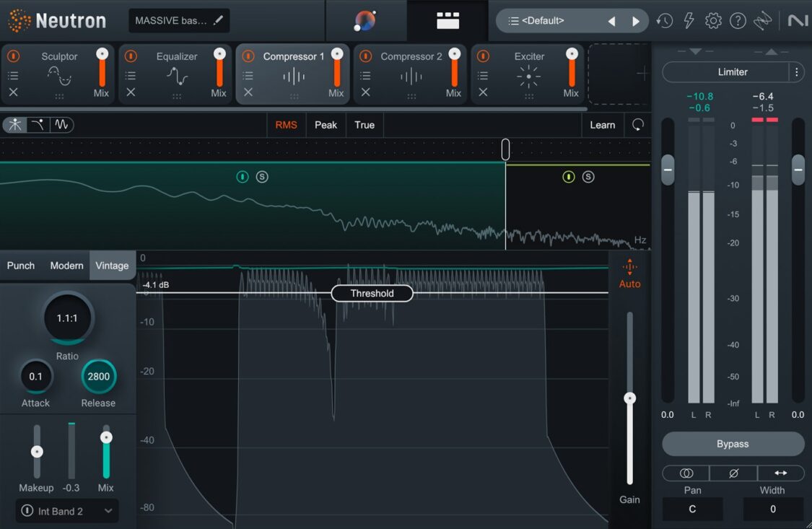The width and height of the screenshot is (812, 529).
Task: Switch to the Punch compressor tab
Action: point(20,266)
